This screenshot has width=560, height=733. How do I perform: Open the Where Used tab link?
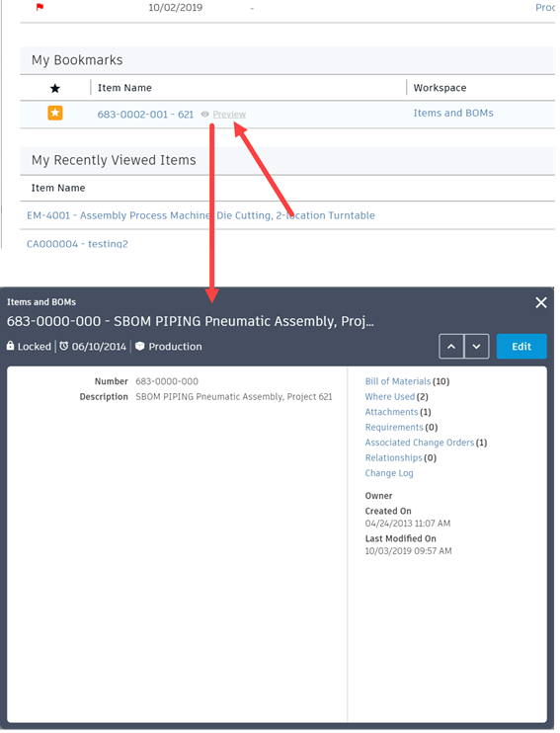tap(390, 397)
